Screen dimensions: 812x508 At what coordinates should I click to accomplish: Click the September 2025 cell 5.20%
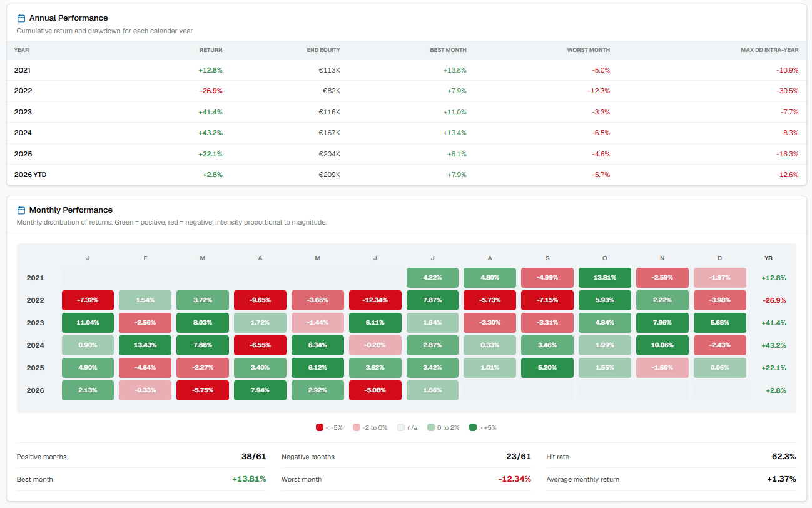(x=547, y=368)
